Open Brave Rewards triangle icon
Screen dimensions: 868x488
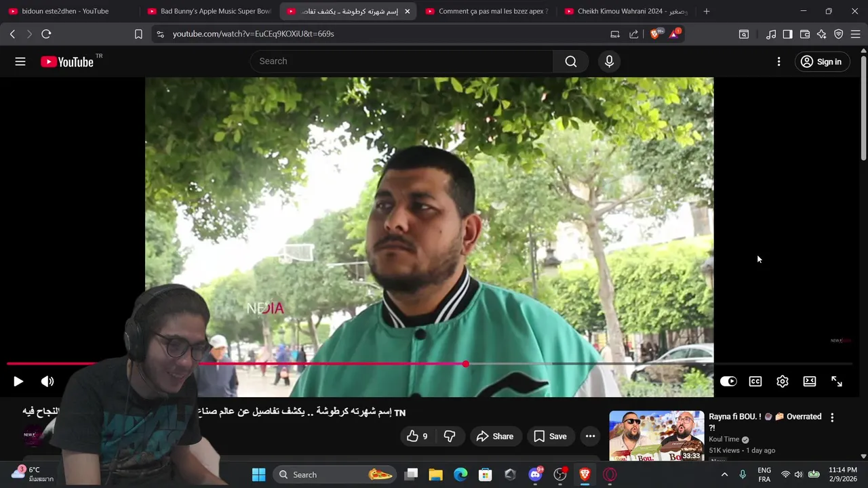pos(674,34)
